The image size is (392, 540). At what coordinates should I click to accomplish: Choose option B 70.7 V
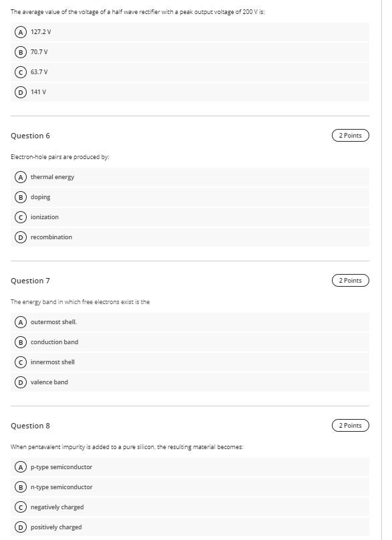(190, 52)
